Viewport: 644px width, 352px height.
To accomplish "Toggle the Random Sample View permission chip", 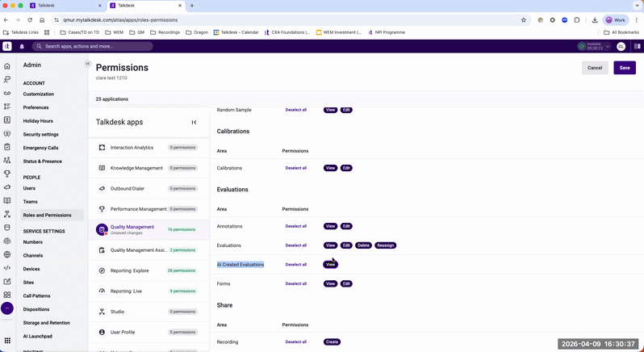I will [331, 110].
